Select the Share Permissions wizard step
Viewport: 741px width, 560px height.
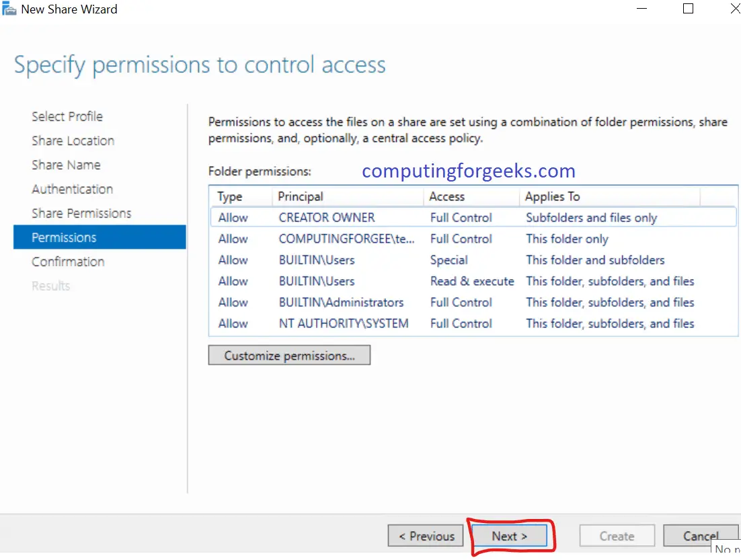pyautogui.click(x=81, y=213)
